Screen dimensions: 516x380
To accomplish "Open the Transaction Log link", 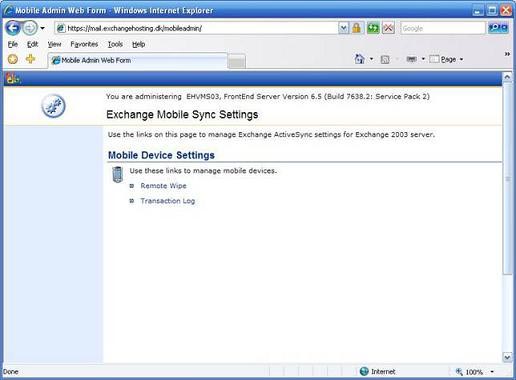I will click(x=168, y=201).
